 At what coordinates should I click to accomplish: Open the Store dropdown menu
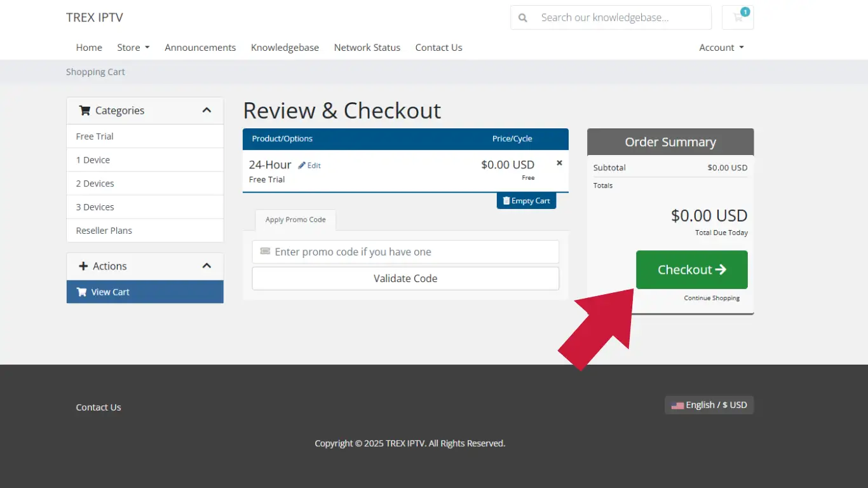pos(133,48)
